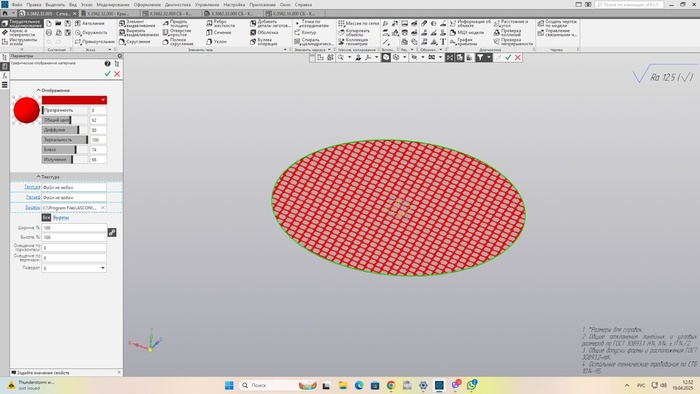This screenshot has height=394, width=700.
Task: Open the Диагностика menu
Action: 178,4
